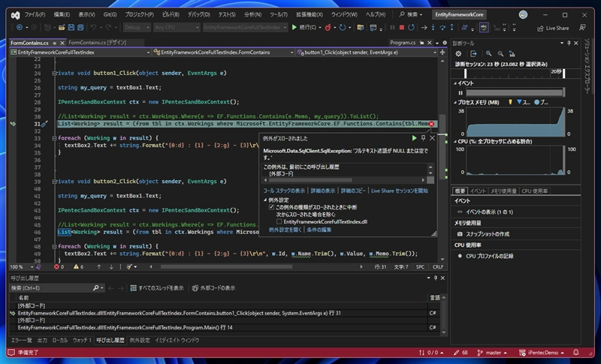Click the Undo arrow icon
Screen dimensions: 601x364
tap(93, 28)
